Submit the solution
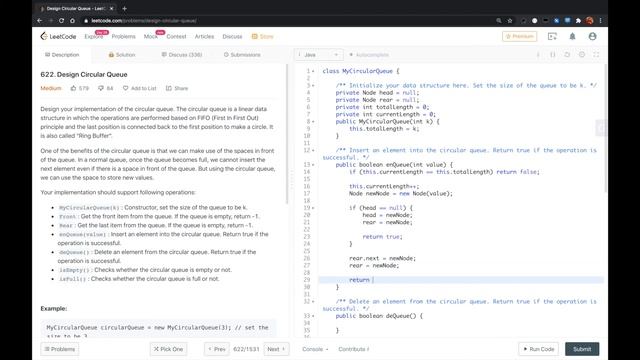Viewport: 640px width, 360px height. click(582, 349)
